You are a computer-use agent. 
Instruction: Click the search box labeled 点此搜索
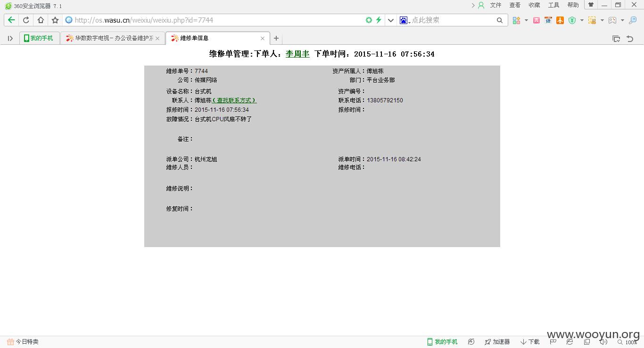[x=453, y=20]
